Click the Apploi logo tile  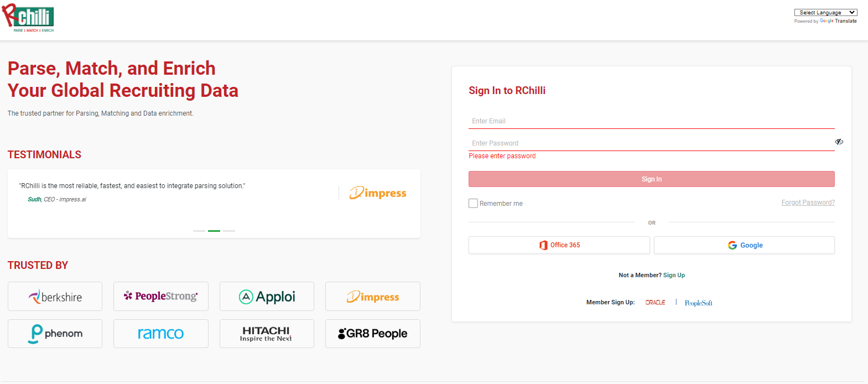(267, 297)
